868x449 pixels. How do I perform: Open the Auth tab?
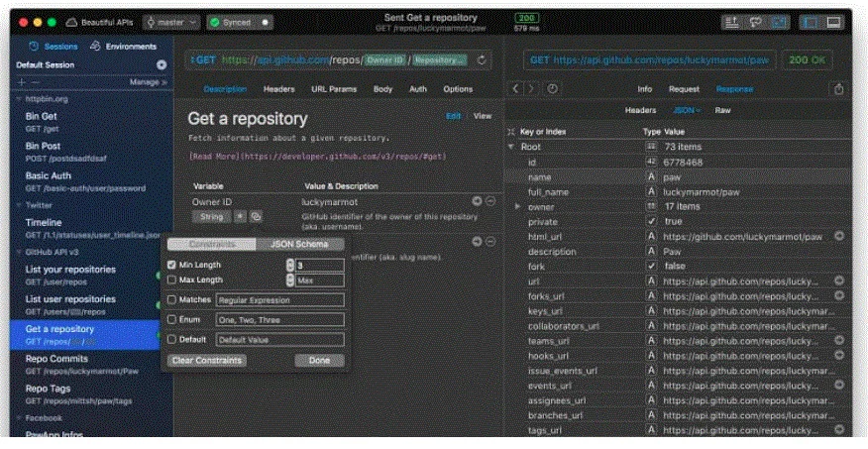pyautogui.click(x=418, y=89)
